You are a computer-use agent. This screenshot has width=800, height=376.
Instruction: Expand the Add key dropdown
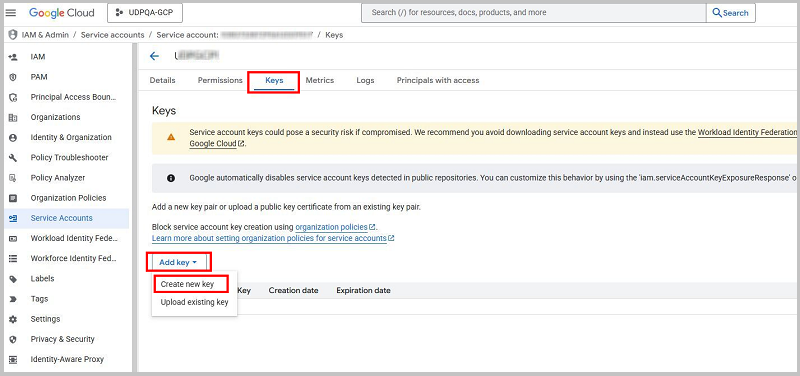(x=178, y=262)
